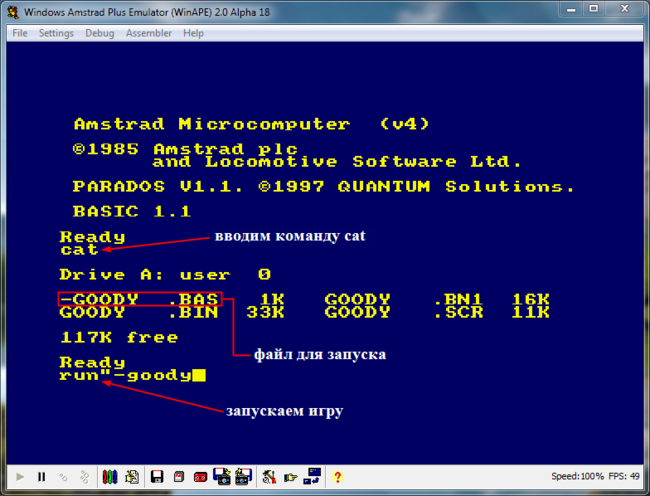Toggle the colour monitor RGB bars icon
The image size is (650, 496).
click(109, 477)
